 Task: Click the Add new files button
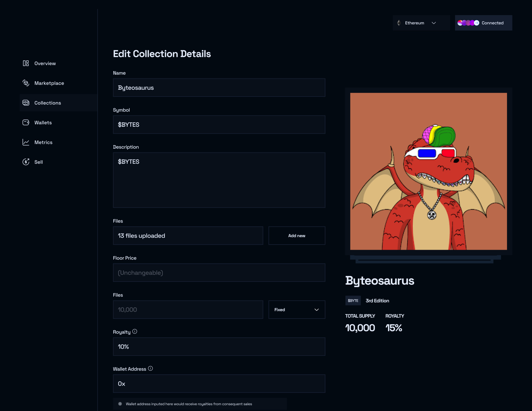click(297, 236)
